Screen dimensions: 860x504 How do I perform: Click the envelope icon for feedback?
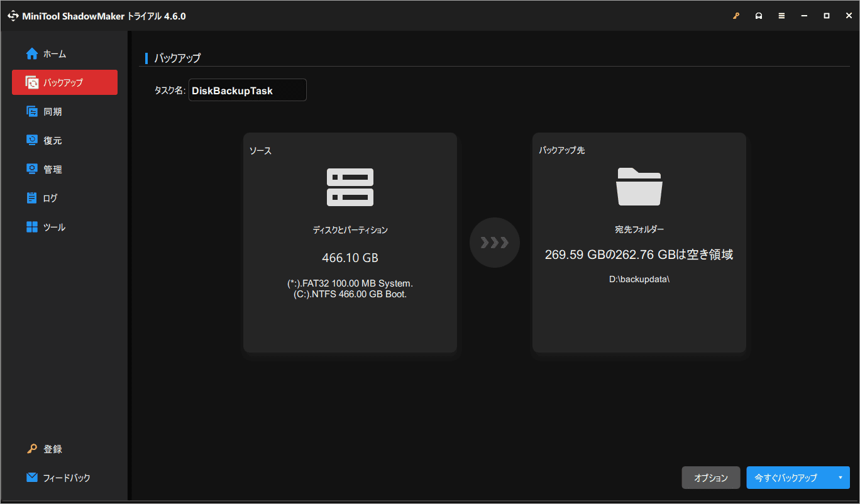pyautogui.click(x=32, y=478)
